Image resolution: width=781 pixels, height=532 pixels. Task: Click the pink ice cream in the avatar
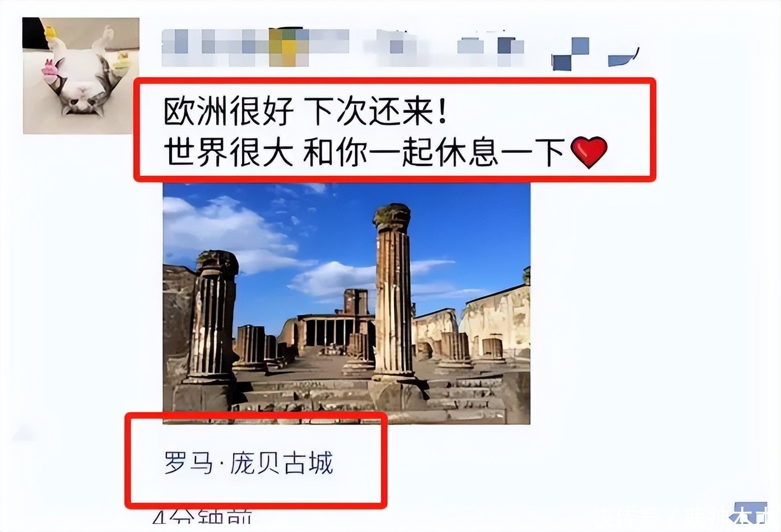pos(49,73)
